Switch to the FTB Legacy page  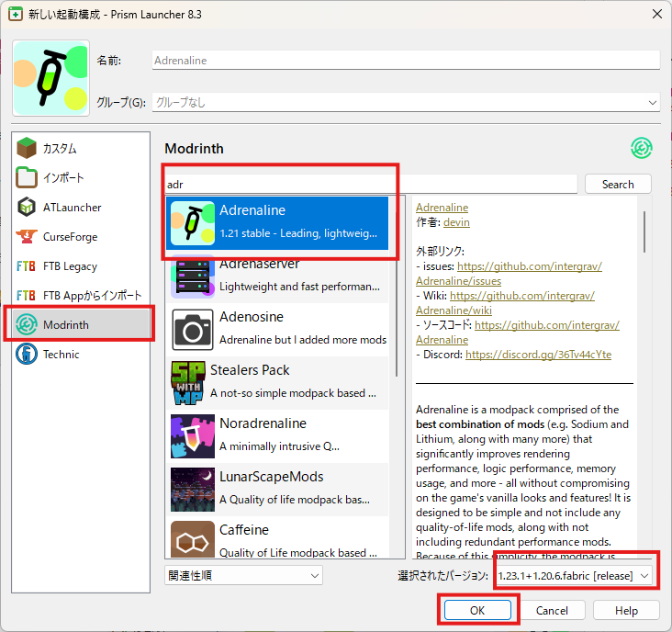tap(81, 266)
